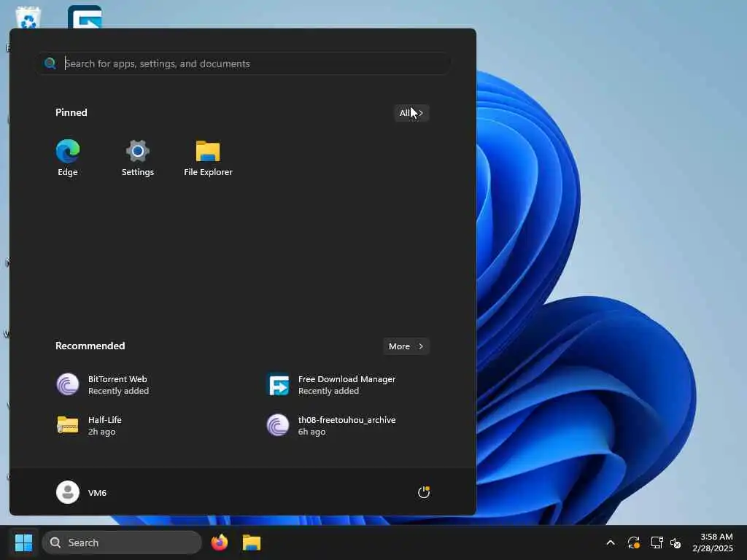Image resolution: width=747 pixels, height=560 pixels.
Task: Open BitTorrent Web recommended item
Action: (x=102, y=385)
